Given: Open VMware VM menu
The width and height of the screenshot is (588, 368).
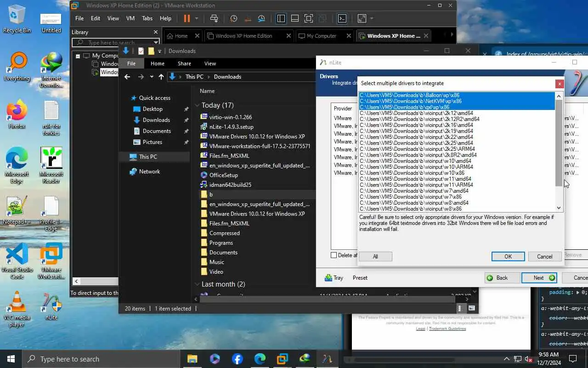Looking at the screenshot, I should coord(130,18).
